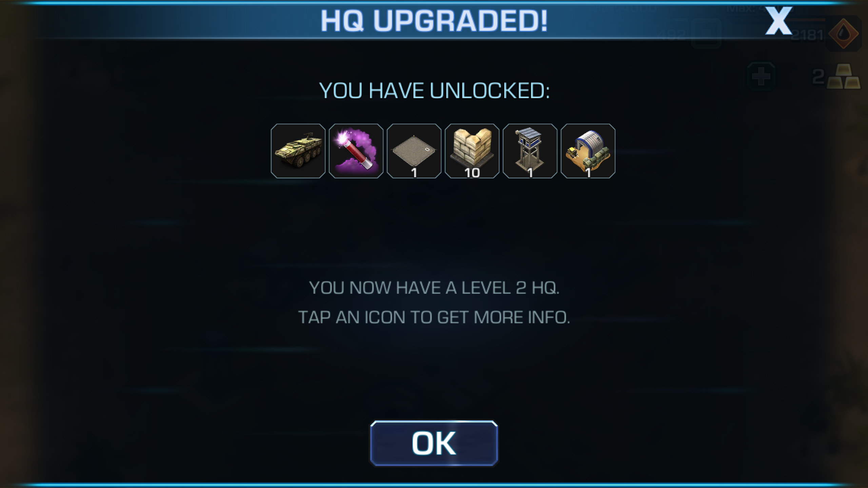The width and height of the screenshot is (868, 488).
Task: Tap the purple smoke flare icon
Action: (x=356, y=151)
